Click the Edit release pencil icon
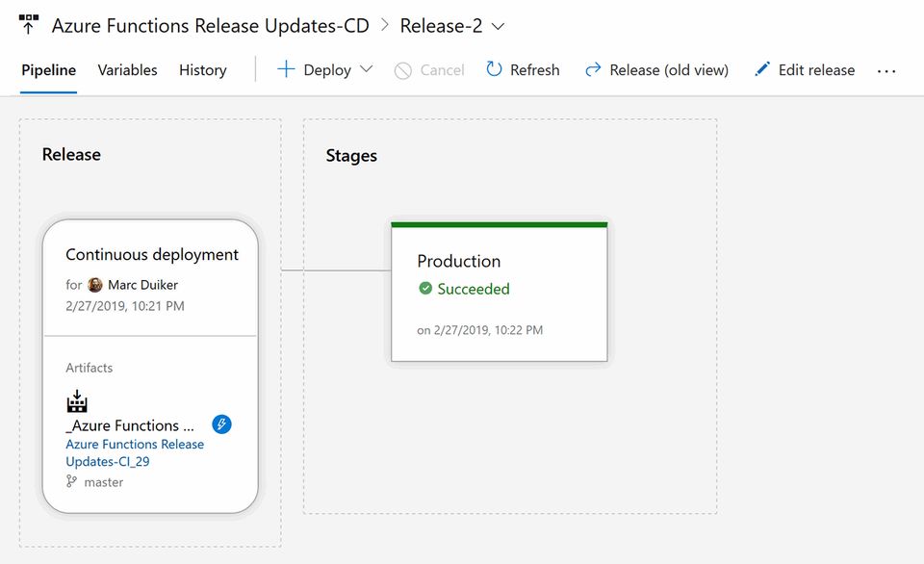 [x=762, y=69]
